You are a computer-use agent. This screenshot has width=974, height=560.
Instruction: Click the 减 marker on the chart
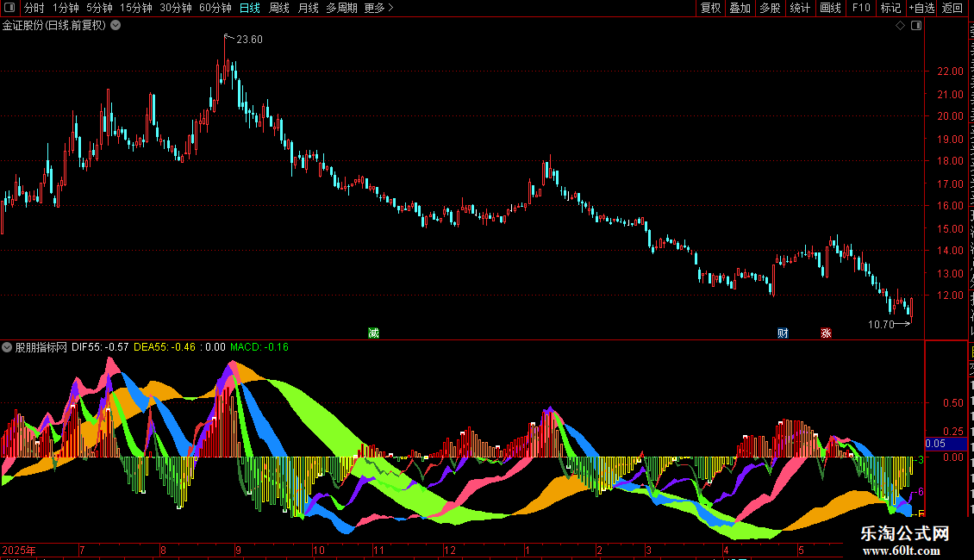(x=373, y=333)
